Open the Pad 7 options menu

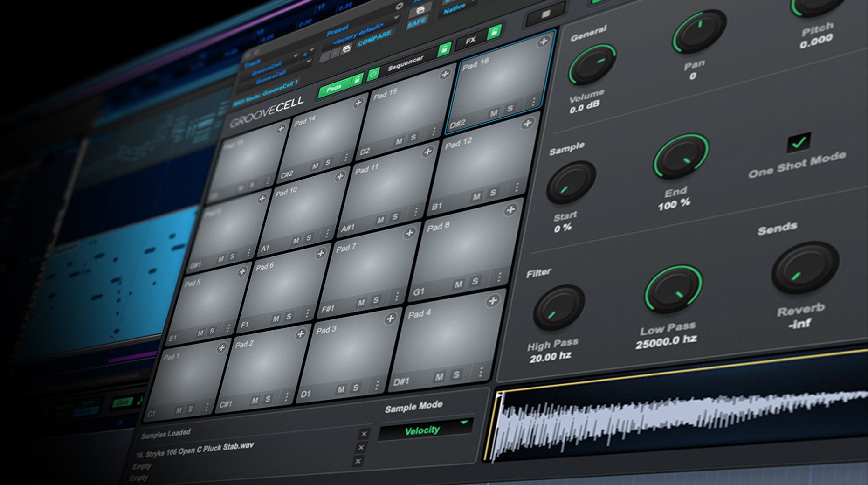pos(397,296)
